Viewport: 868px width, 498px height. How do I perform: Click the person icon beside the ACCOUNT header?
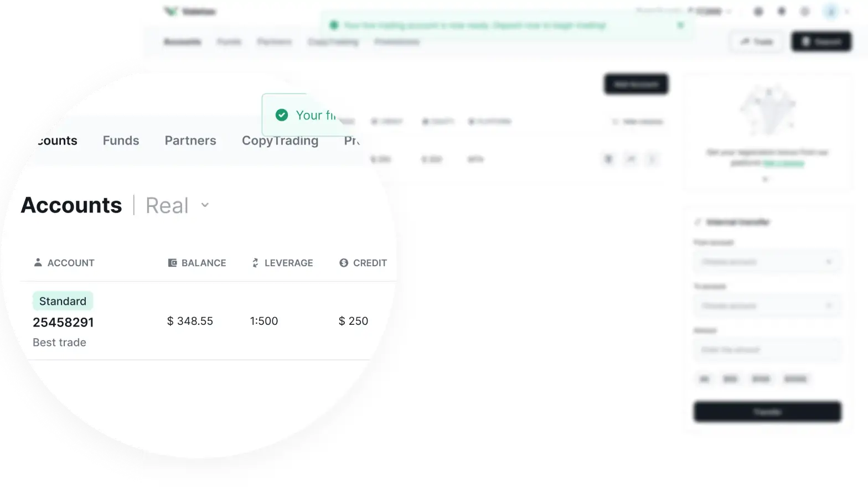[38, 262]
